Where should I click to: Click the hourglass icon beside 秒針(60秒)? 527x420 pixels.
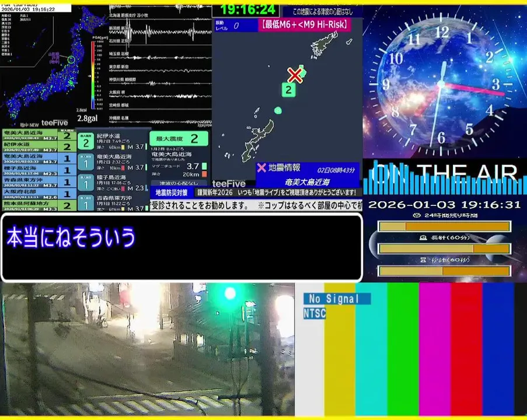423,260
